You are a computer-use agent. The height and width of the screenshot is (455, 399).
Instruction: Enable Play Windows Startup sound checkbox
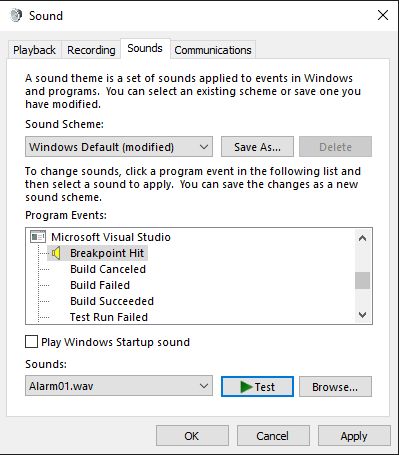click(x=31, y=342)
